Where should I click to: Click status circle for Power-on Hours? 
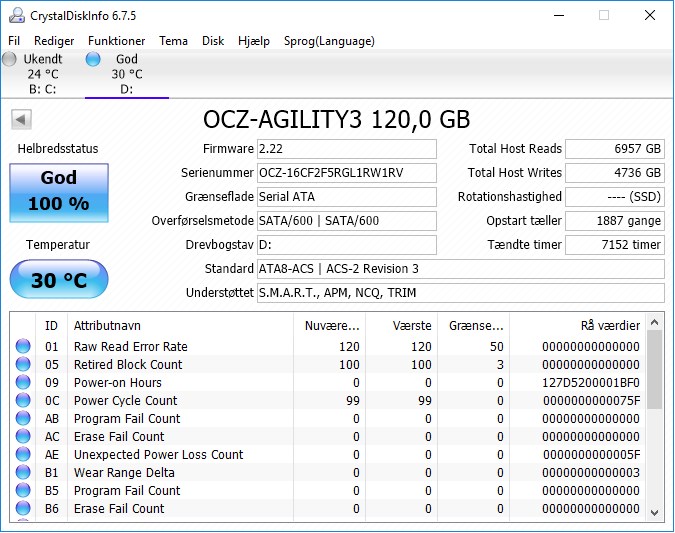(23, 382)
